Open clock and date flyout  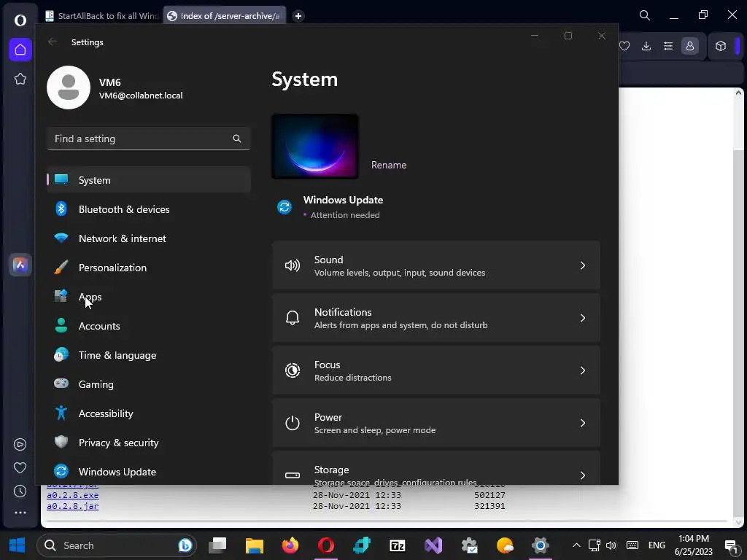694,545
